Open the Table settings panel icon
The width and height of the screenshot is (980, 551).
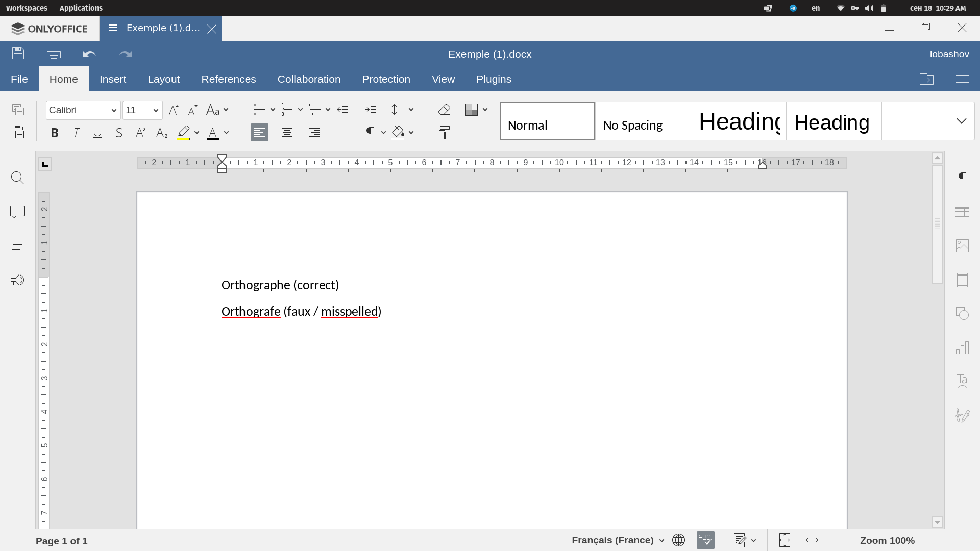click(963, 211)
